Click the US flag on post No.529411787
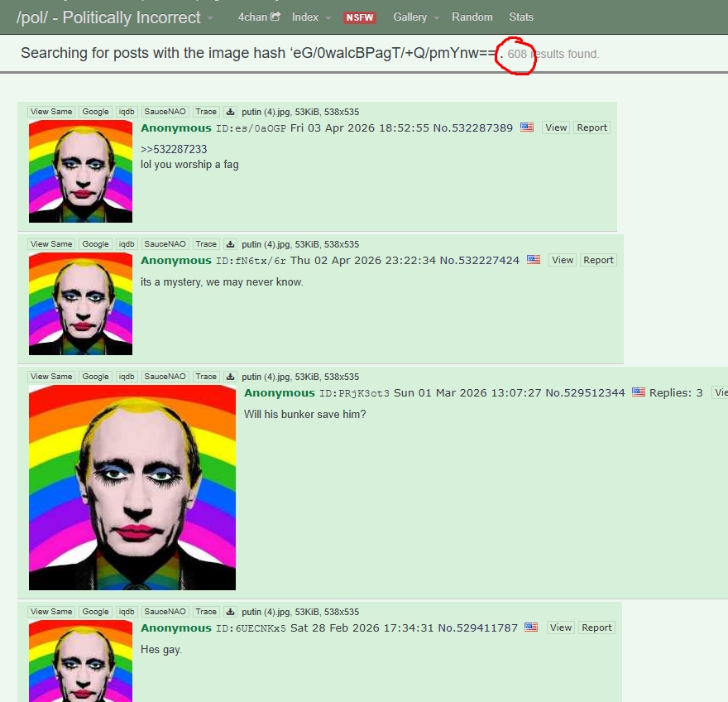This screenshot has height=702, width=728. [531, 627]
